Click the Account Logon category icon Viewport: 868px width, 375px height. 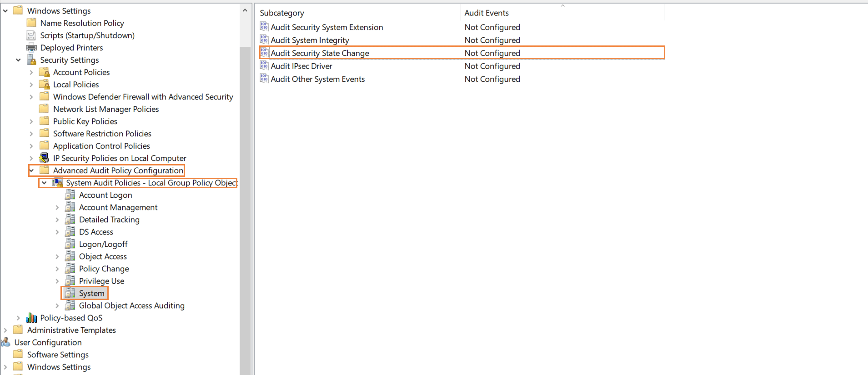tap(70, 195)
